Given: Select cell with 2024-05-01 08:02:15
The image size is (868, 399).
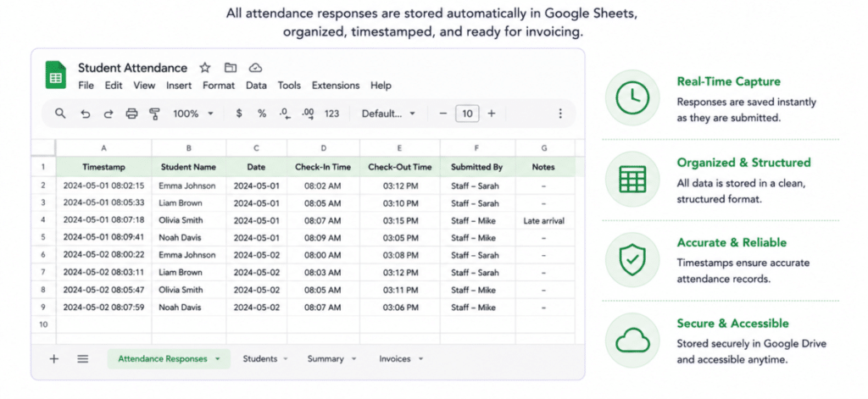Looking at the screenshot, I should pos(103,186).
